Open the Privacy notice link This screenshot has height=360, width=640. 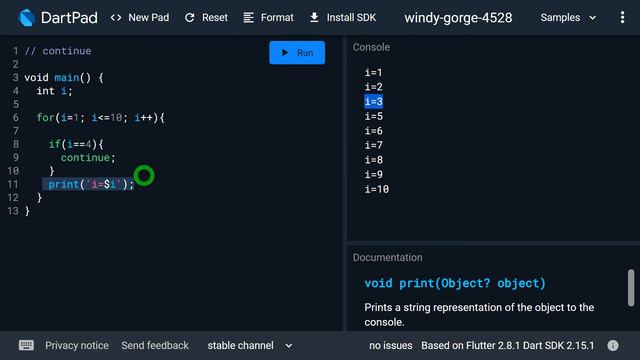click(x=77, y=345)
